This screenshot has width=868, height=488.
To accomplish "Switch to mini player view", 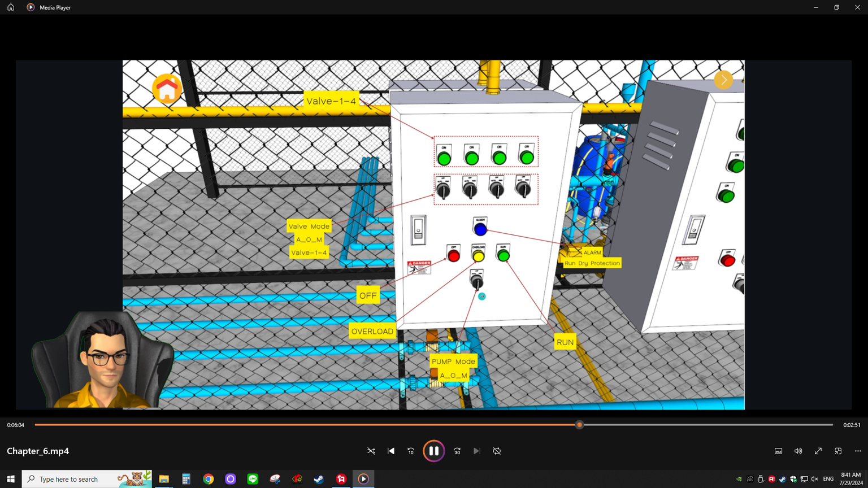I will tap(838, 451).
